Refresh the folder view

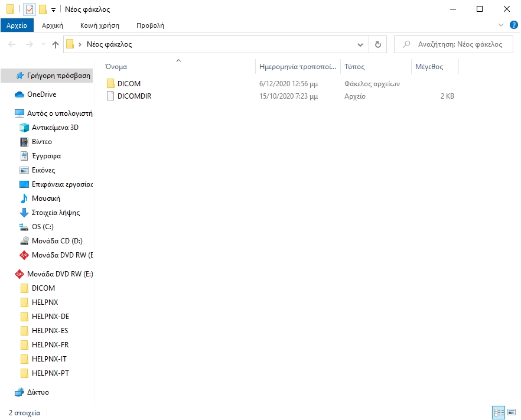coord(378,44)
